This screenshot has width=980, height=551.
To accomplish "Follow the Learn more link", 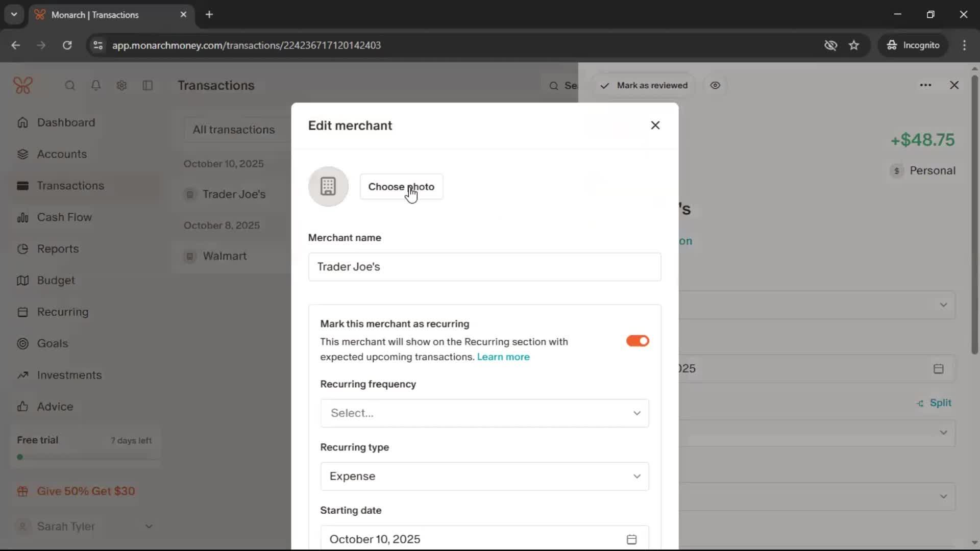I will point(503,357).
